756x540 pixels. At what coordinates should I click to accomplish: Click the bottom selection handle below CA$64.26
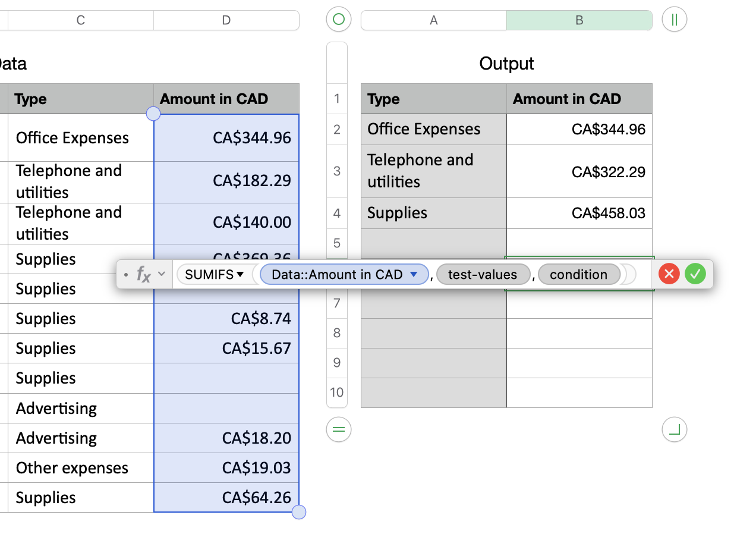pos(299,512)
